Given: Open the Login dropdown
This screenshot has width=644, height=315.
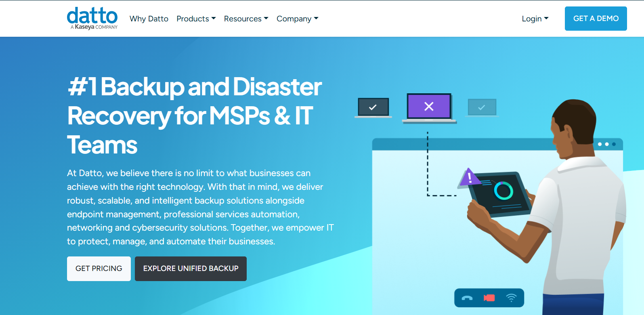Looking at the screenshot, I should [x=535, y=19].
